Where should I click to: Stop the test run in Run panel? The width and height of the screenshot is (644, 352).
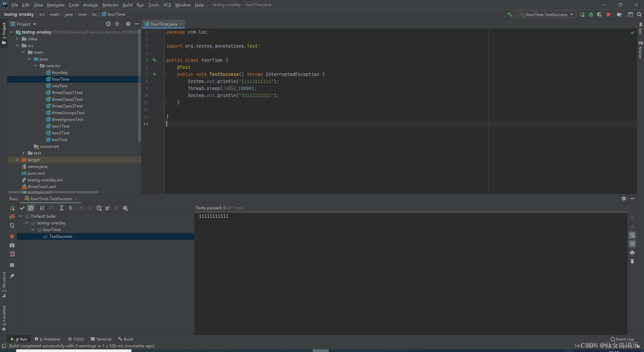click(12, 236)
